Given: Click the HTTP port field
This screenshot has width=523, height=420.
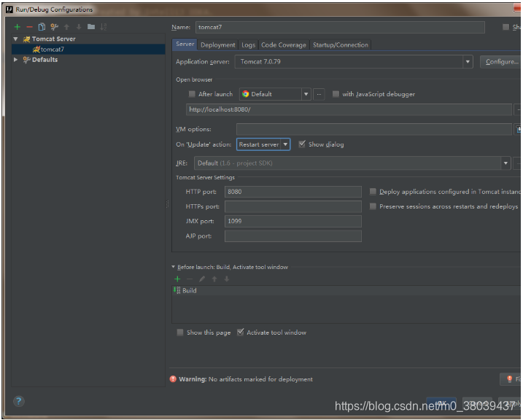Looking at the screenshot, I should (x=293, y=192).
